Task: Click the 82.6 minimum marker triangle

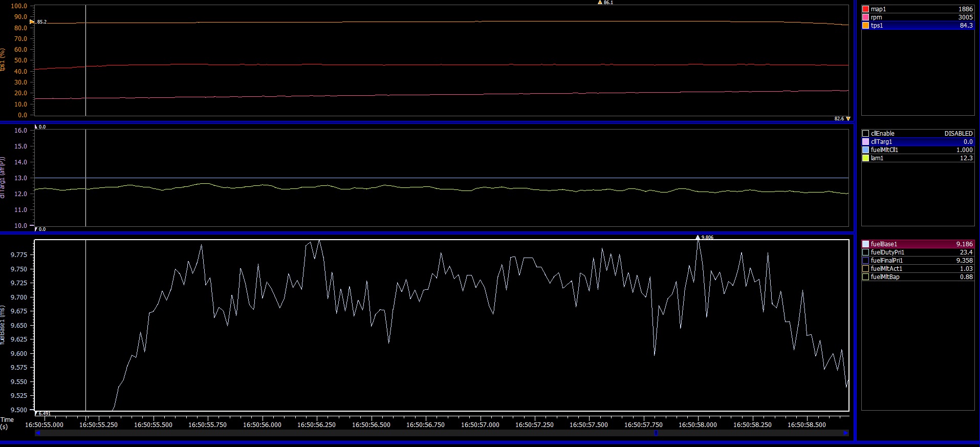Action: pyautogui.click(x=848, y=119)
